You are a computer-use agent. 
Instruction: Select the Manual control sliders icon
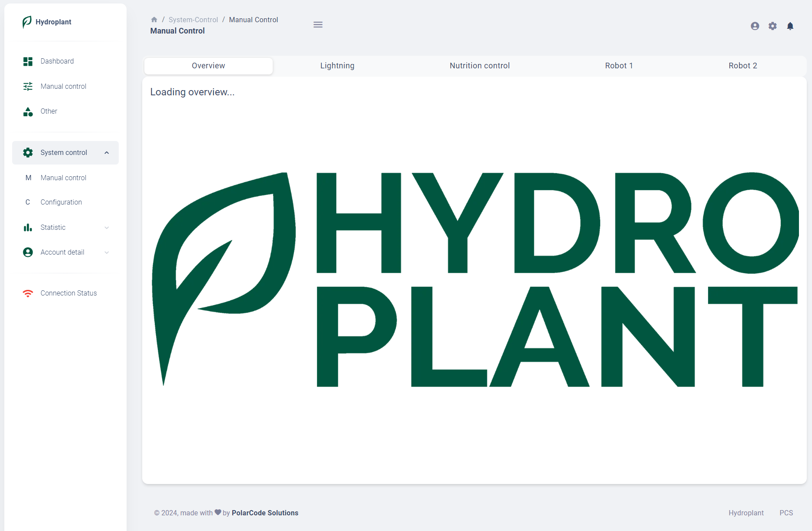tap(27, 86)
